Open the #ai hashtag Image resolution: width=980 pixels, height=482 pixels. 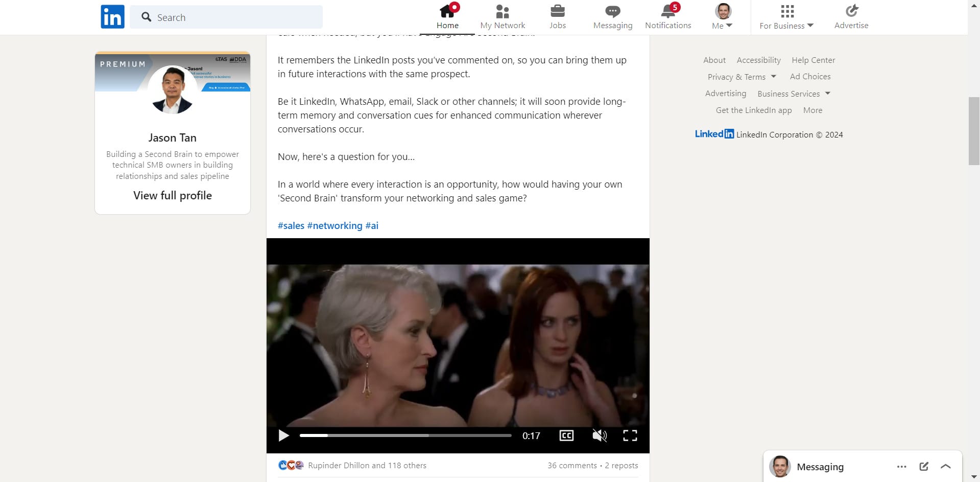point(372,225)
